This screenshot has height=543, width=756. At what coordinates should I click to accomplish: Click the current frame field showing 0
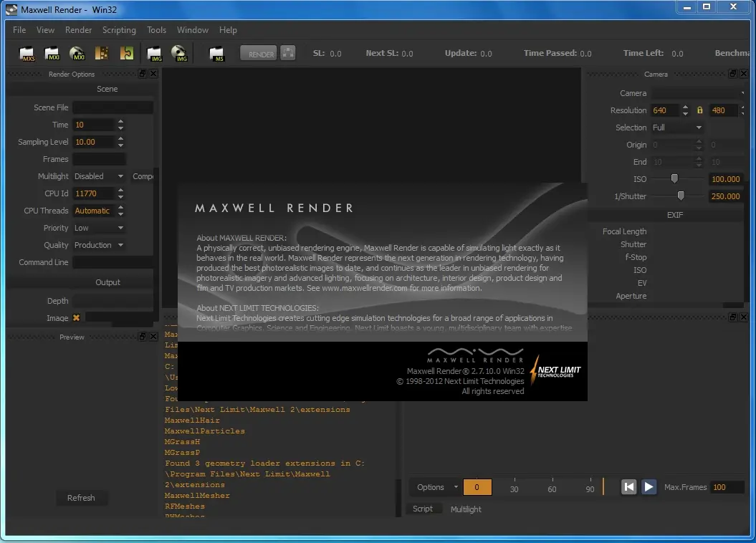click(x=477, y=487)
